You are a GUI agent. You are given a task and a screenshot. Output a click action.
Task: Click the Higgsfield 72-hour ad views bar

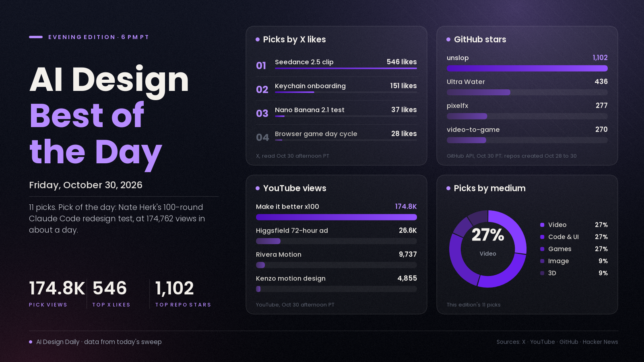pos(336,241)
